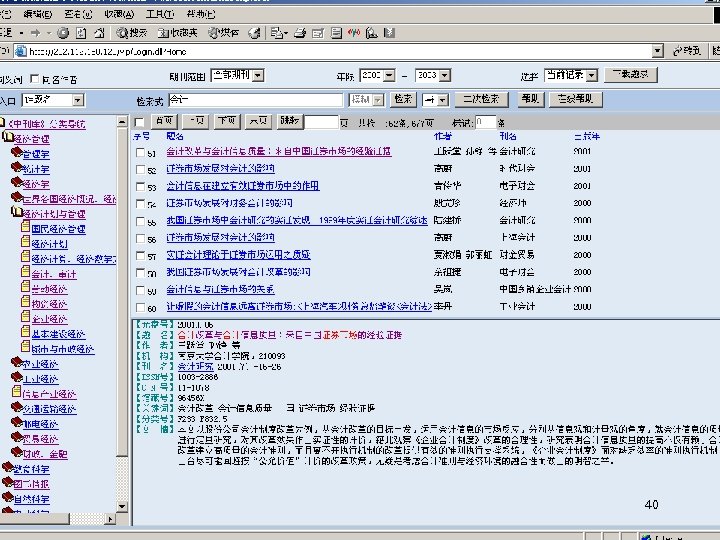
Task: Click the book icon beside 财政、金融
Action: click(17, 452)
